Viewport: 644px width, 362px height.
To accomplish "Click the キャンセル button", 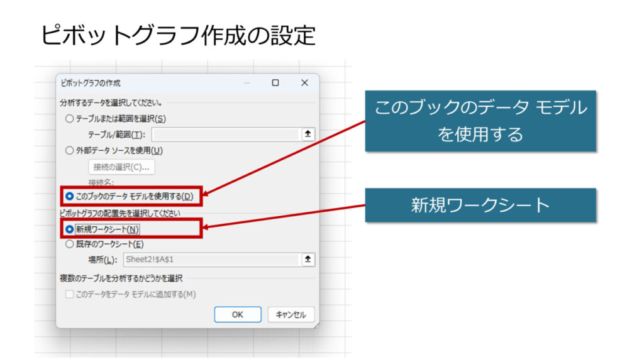I will pyautogui.click(x=291, y=314).
